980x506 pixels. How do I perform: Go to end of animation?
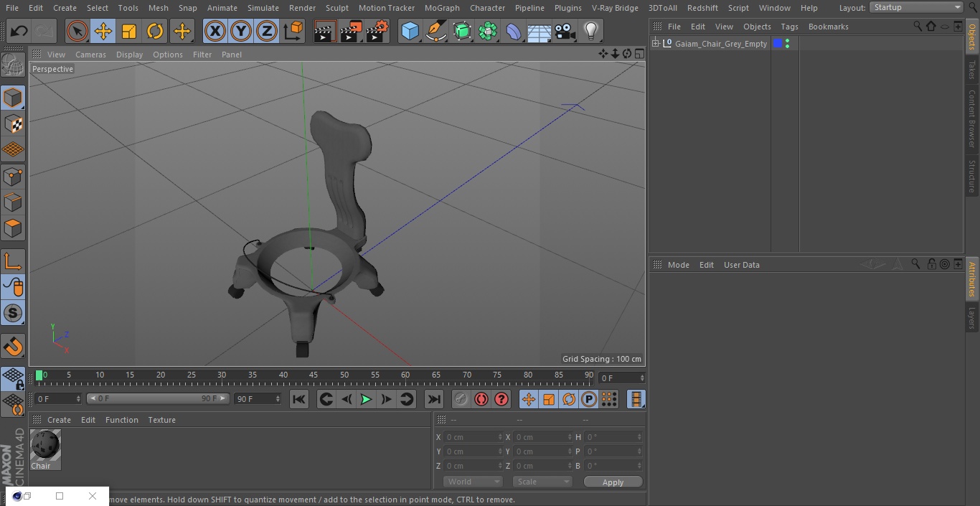(434, 399)
